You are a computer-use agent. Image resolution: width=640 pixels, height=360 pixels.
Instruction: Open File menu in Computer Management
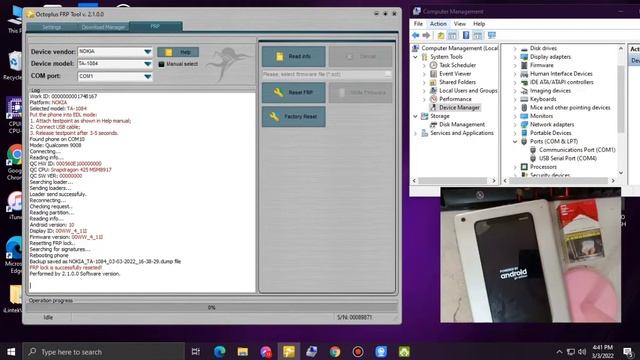click(418, 24)
